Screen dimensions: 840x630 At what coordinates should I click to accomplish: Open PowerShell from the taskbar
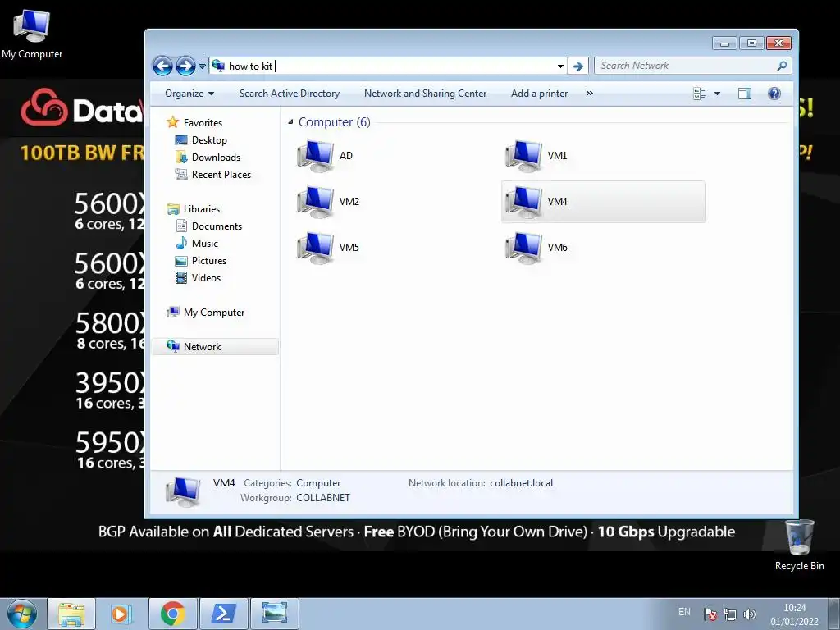[x=223, y=614]
